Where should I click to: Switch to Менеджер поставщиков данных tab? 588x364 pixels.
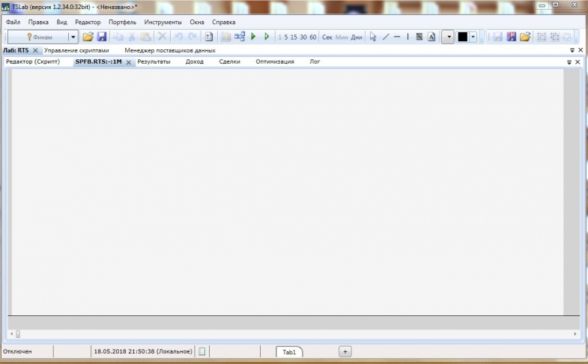[x=170, y=50]
